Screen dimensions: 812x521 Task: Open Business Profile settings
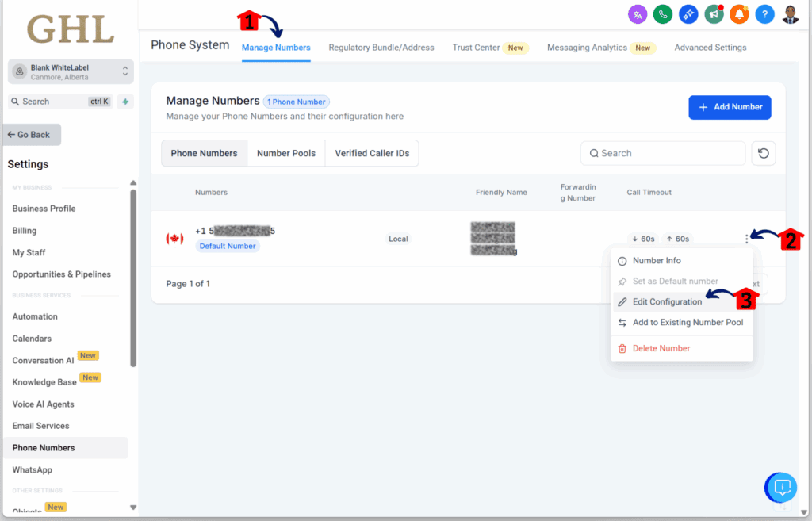[44, 209]
